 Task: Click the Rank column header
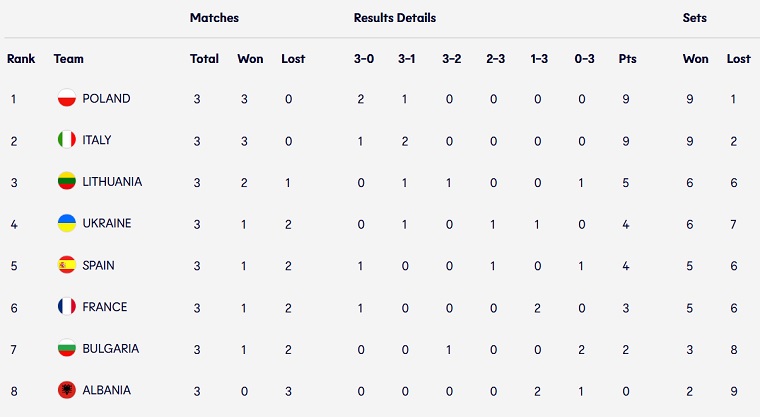pyautogui.click(x=21, y=59)
